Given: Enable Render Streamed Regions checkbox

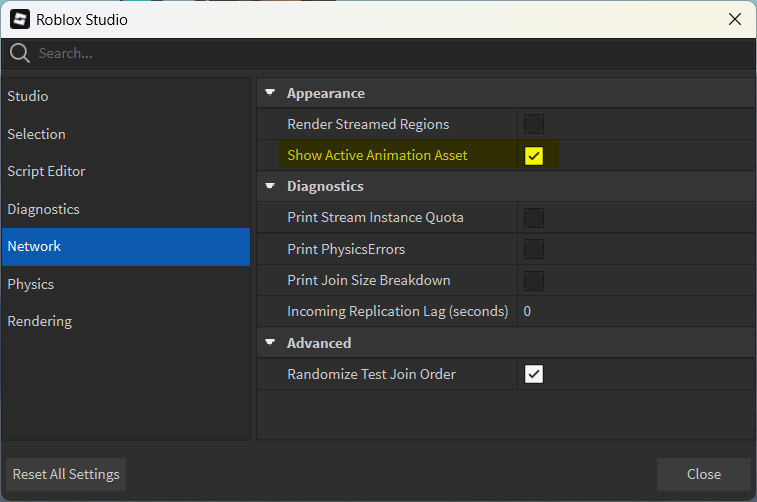Looking at the screenshot, I should pos(534,124).
